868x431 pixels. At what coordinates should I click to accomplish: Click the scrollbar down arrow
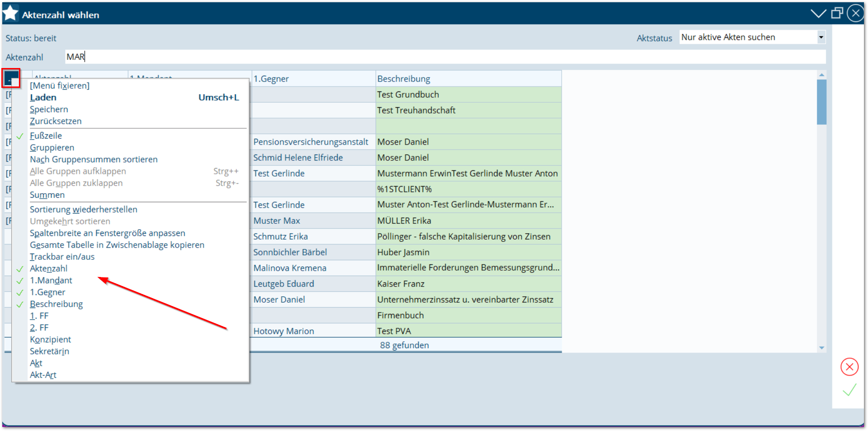pos(822,348)
